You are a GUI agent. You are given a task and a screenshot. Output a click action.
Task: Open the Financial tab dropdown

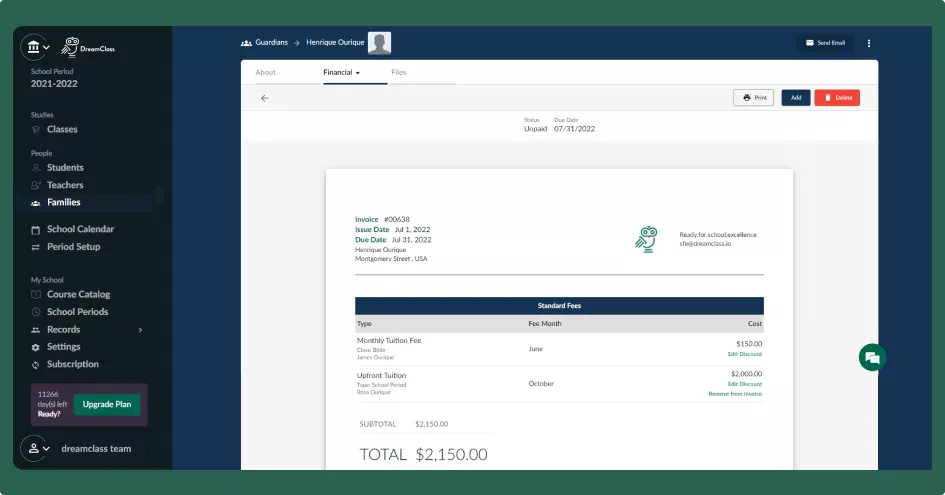341,73
